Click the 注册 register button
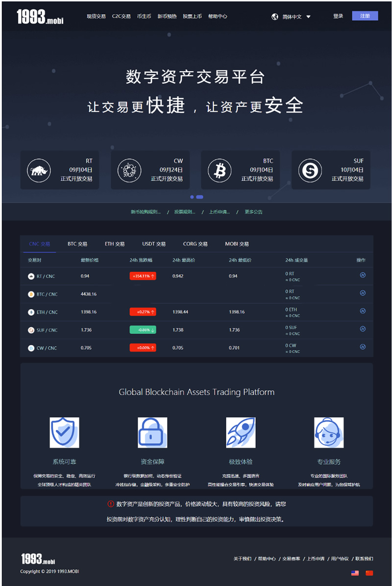This screenshot has width=392, height=586. 365,16
